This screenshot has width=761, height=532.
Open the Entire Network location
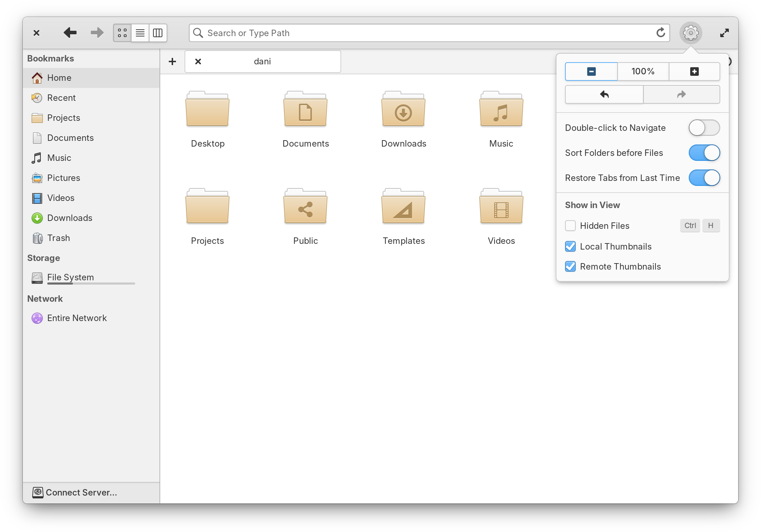point(77,317)
